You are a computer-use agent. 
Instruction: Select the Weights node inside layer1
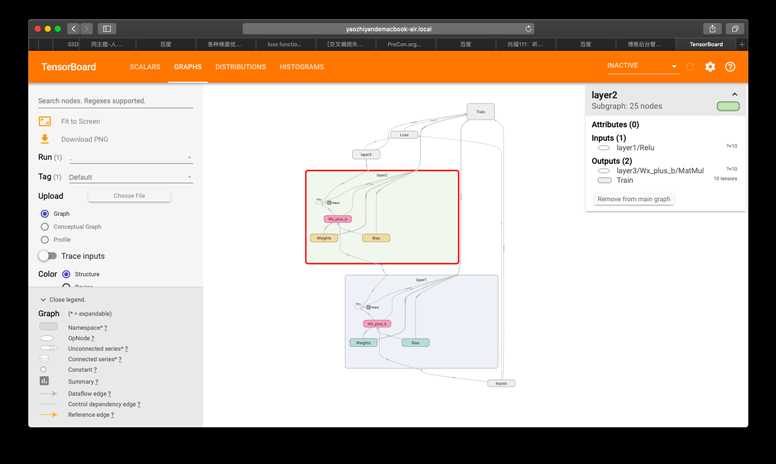pos(363,342)
